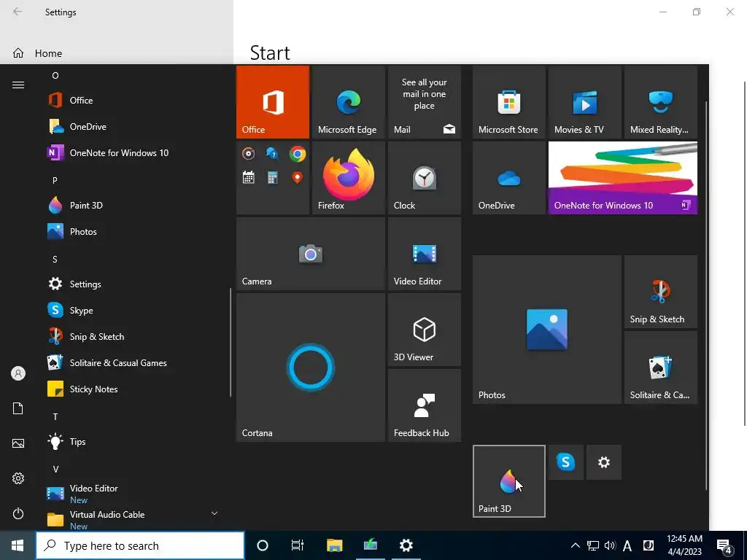
Task: Show hidden system tray icons
Action: [x=575, y=545]
